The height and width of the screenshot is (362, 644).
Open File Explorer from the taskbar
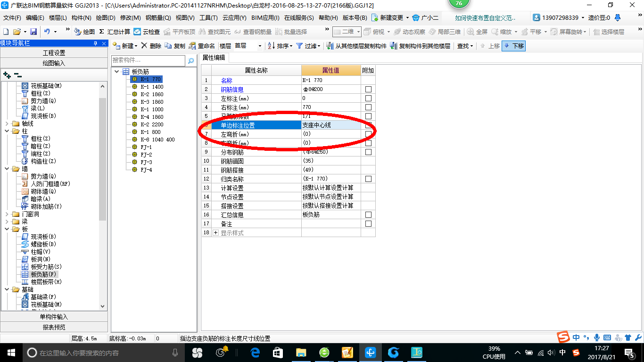(300, 353)
